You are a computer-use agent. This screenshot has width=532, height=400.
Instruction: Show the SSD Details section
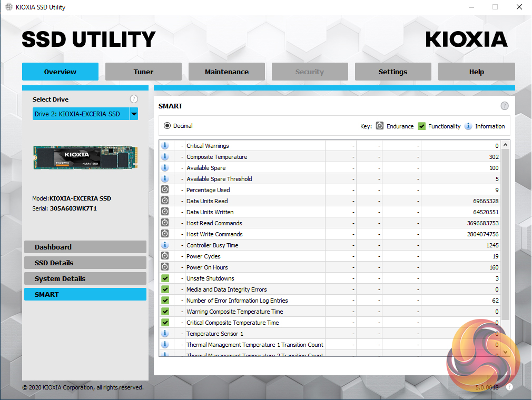(85, 263)
